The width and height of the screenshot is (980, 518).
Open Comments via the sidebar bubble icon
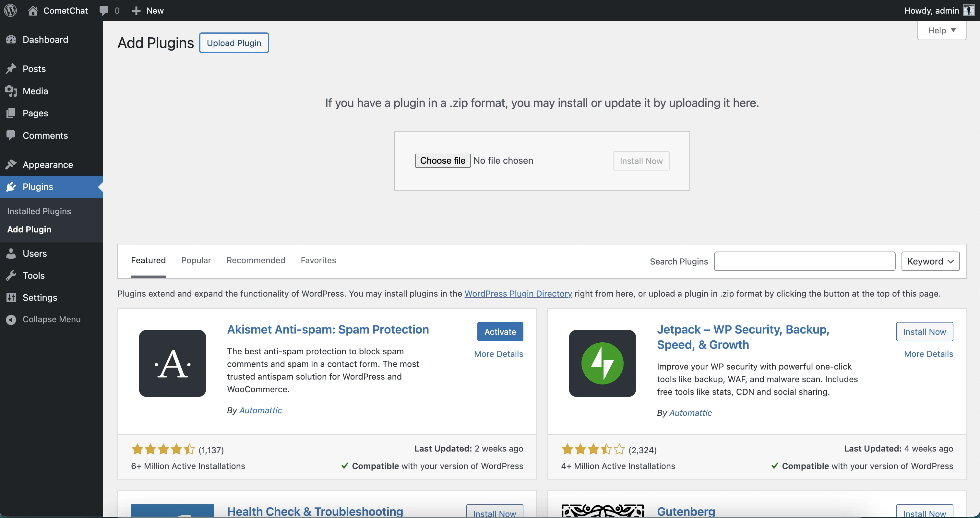11,135
